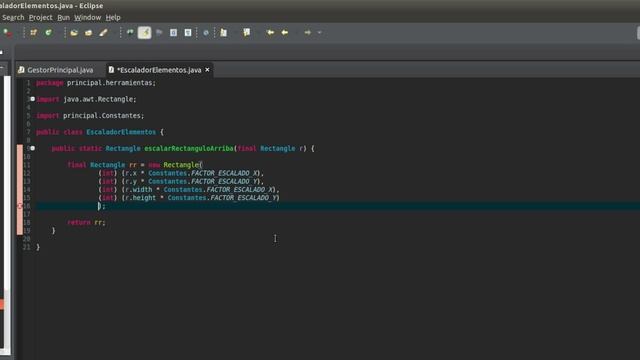Click FACTOR_ESCALADO_X on the r.width line
640x360 pixels.
(x=240, y=189)
